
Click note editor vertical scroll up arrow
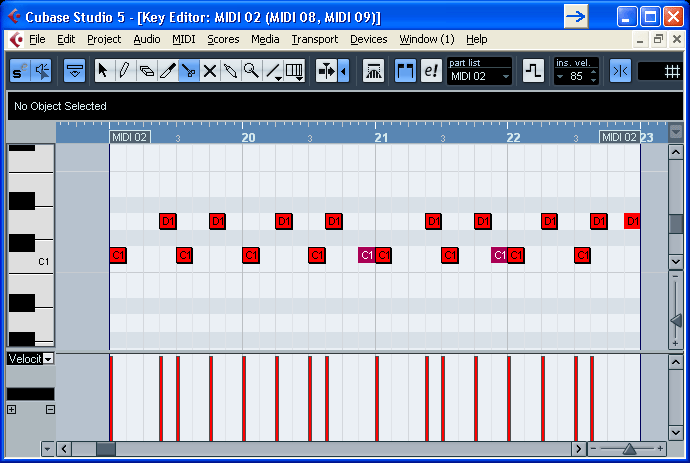tap(676, 153)
